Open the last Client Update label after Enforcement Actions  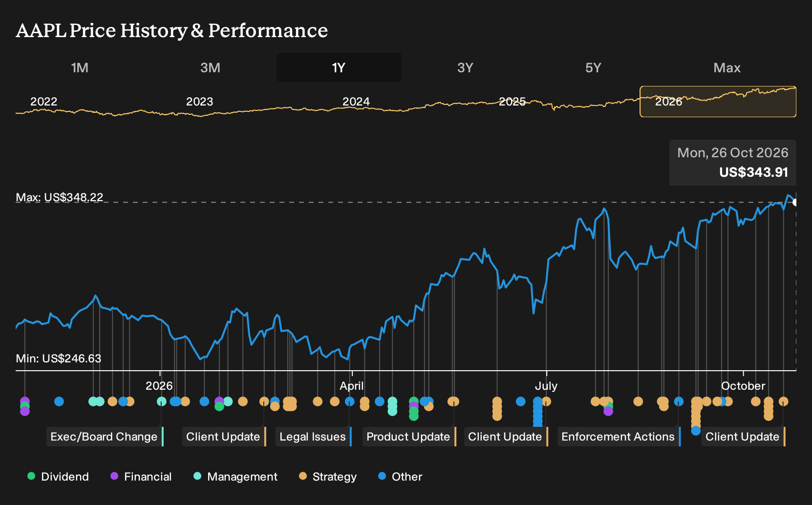tap(744, 437)
